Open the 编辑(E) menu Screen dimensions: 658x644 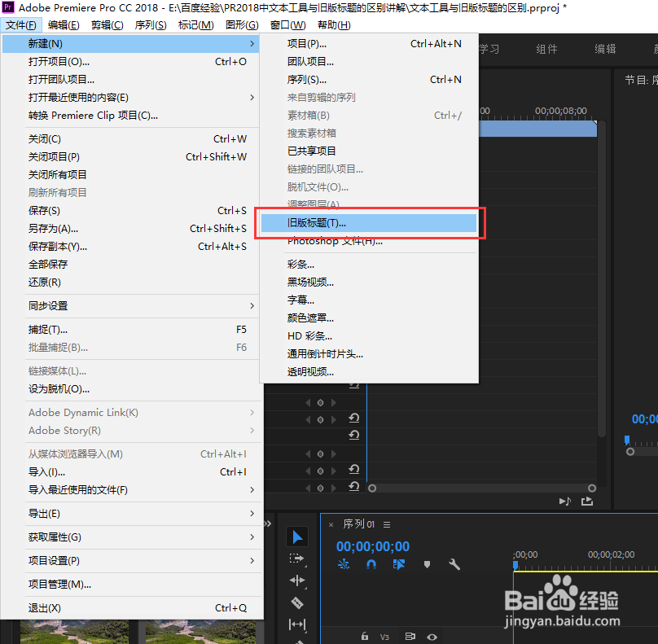[x=64, y=25]
